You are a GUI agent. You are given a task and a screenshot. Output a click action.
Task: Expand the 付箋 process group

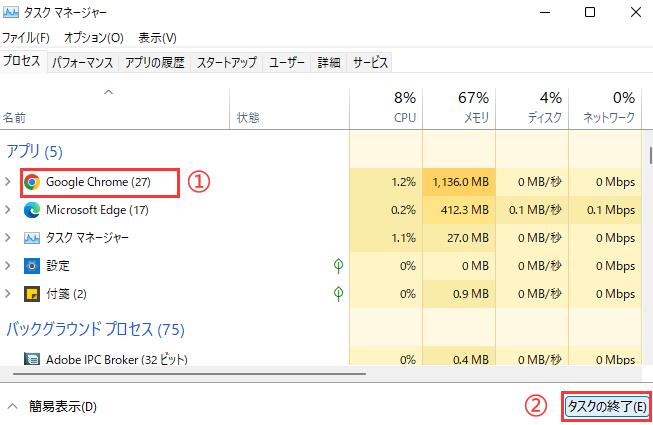coord(8,294)
